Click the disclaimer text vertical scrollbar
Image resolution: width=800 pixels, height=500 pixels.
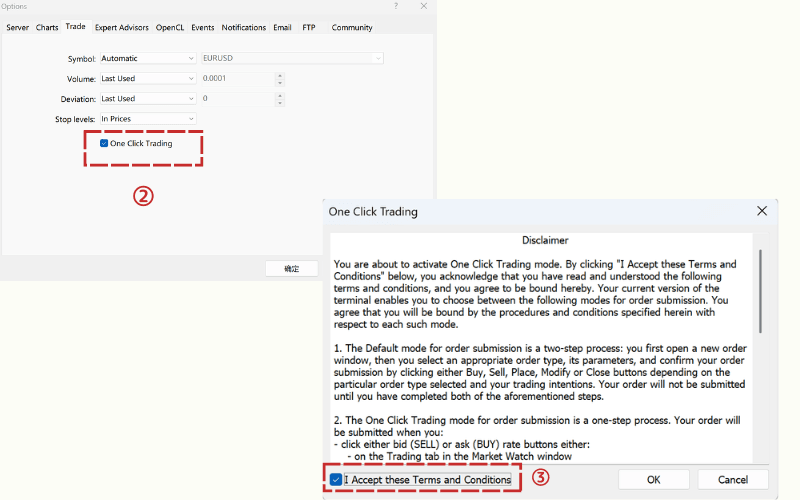[x=760, y=290]
